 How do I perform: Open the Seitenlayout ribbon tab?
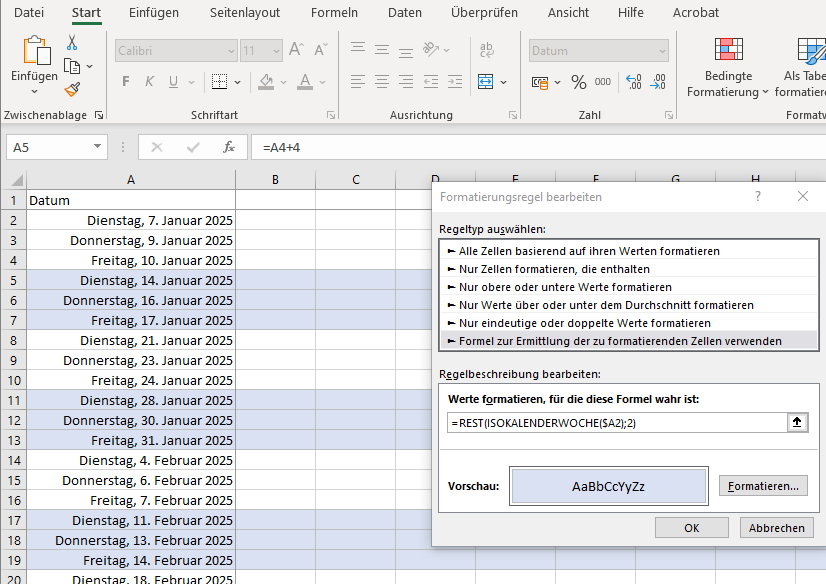245,13
